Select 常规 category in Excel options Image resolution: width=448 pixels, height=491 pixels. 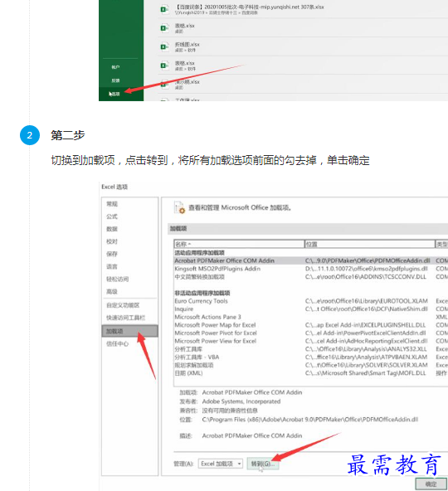(x=112, y=204)
